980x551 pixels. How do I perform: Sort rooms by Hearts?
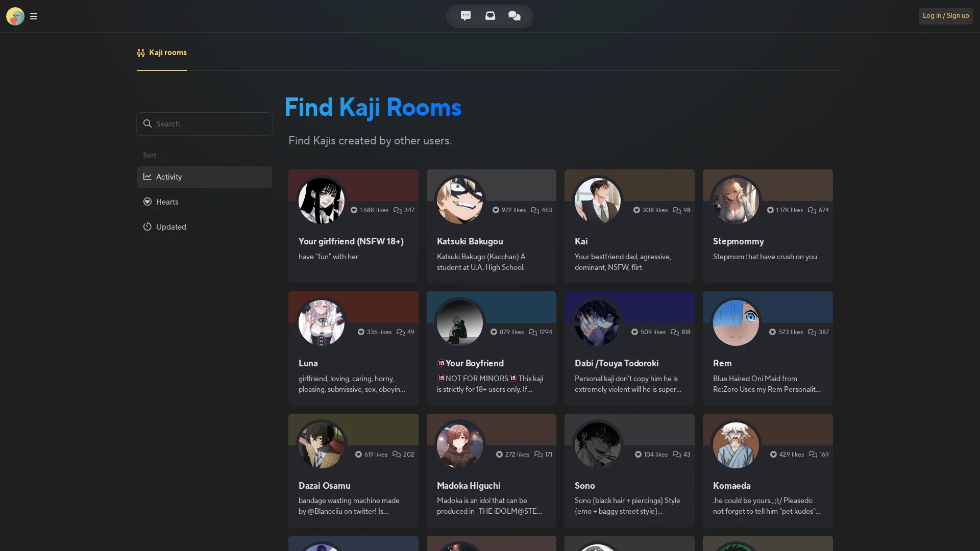[x=204, y=202]
